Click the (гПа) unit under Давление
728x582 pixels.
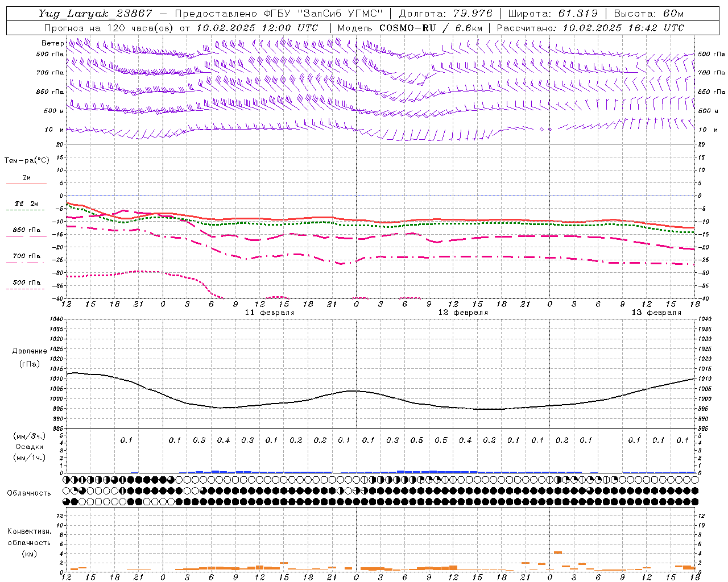pos(30,364)
